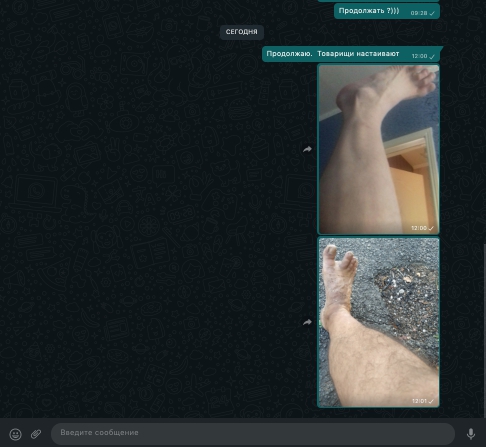The image size is (486, 447).
Task: Click the 12:00 timestamp on first photo
Action: (419, 228)
